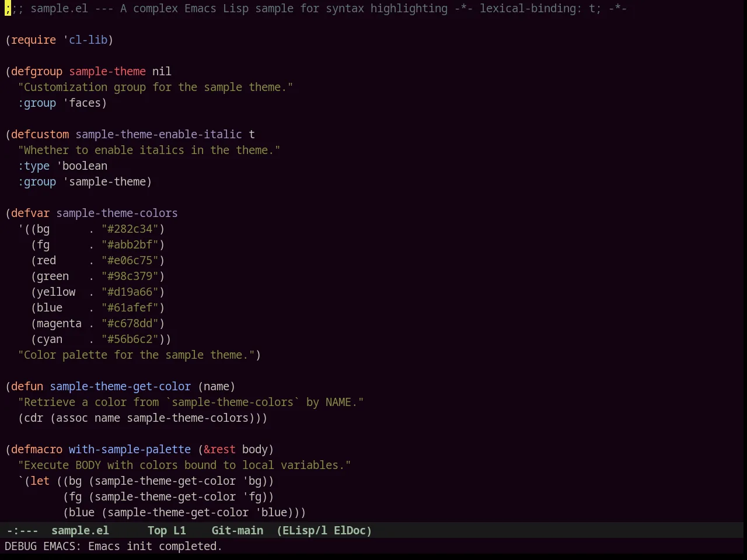Click the "#282c34" color string

pyautogui.click(x=130, y=229)
